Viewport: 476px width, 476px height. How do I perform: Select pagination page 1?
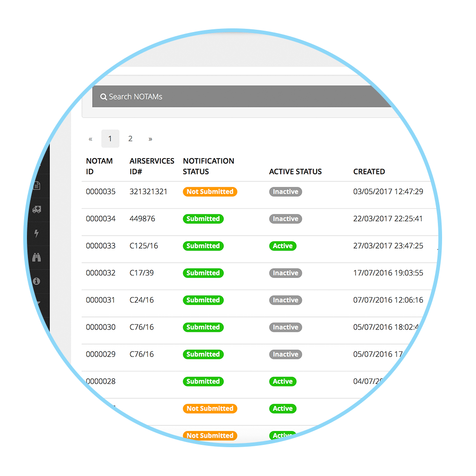coord(110,139)
